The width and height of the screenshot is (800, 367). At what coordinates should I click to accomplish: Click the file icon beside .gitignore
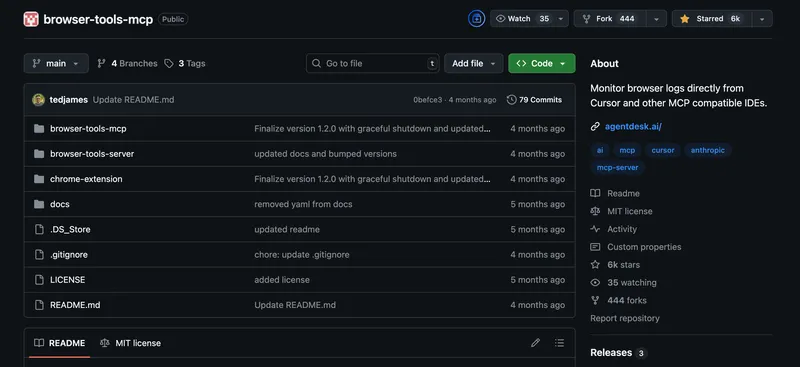coord(39,254)
